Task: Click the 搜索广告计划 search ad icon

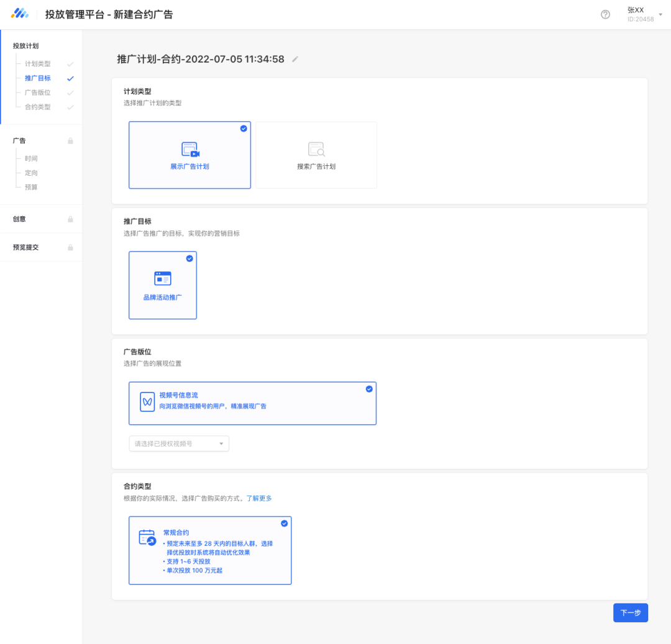Action: [x=316, y=150]
